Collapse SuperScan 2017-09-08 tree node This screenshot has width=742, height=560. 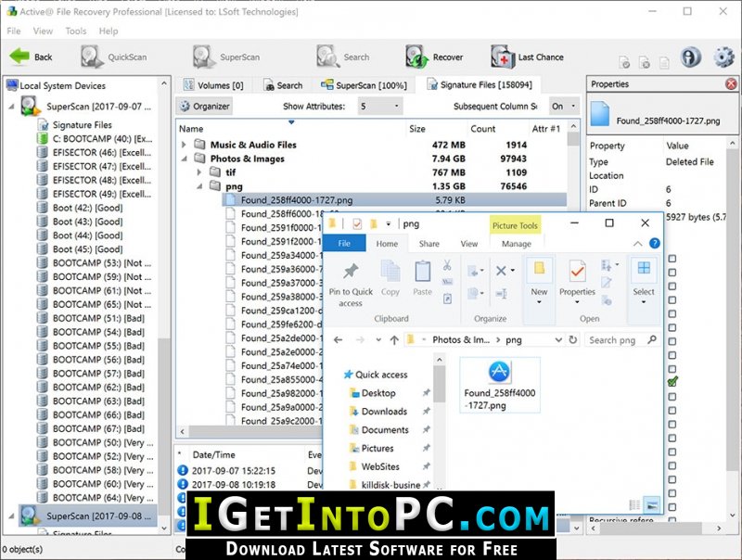(12, 516)
